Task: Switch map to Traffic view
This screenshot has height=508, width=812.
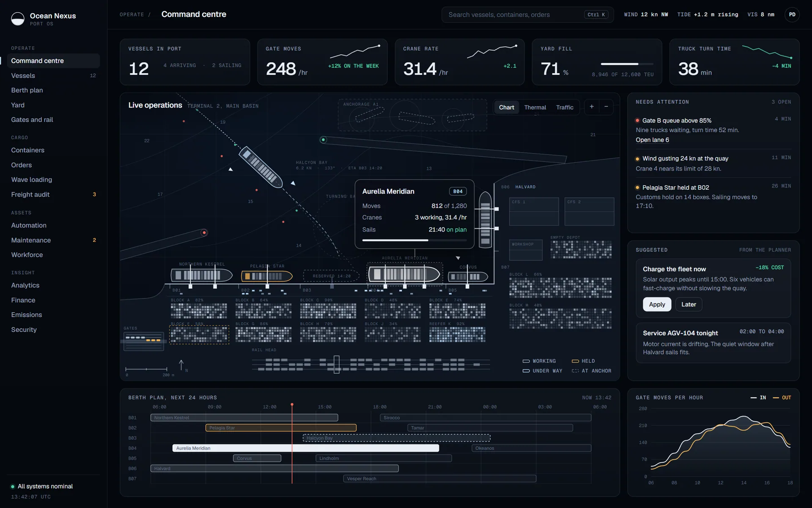Action: pos(565,108)
